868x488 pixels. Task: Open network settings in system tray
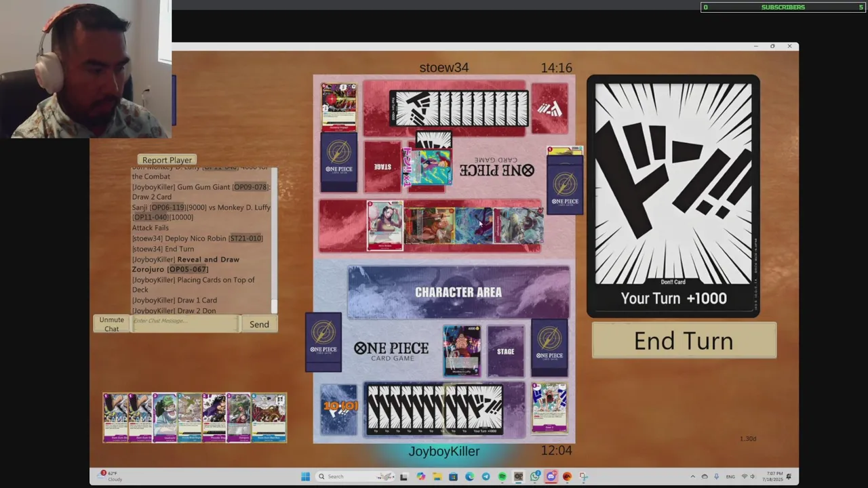tap(744, 476)
